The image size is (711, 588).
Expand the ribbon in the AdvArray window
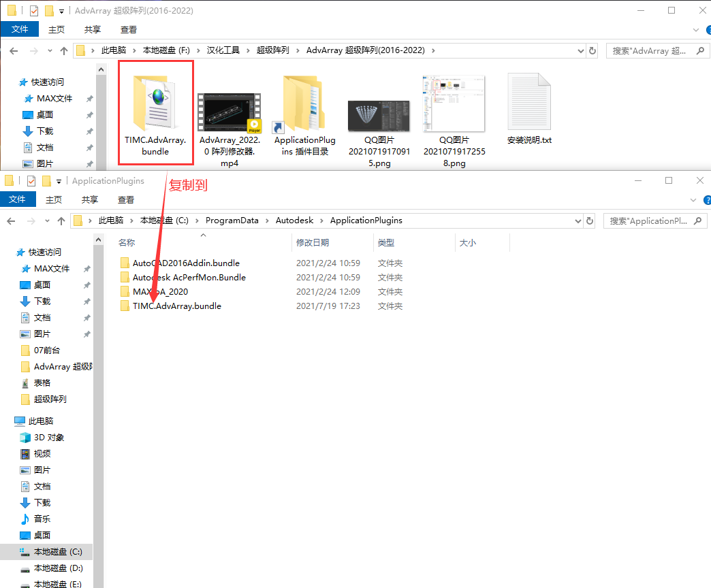(x=696, y=30)
